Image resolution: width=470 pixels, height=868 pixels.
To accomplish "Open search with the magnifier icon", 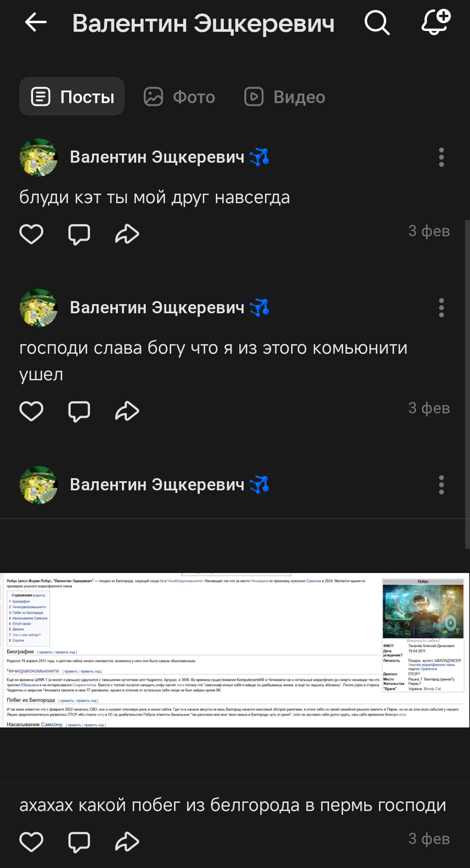I will [377, 23].
